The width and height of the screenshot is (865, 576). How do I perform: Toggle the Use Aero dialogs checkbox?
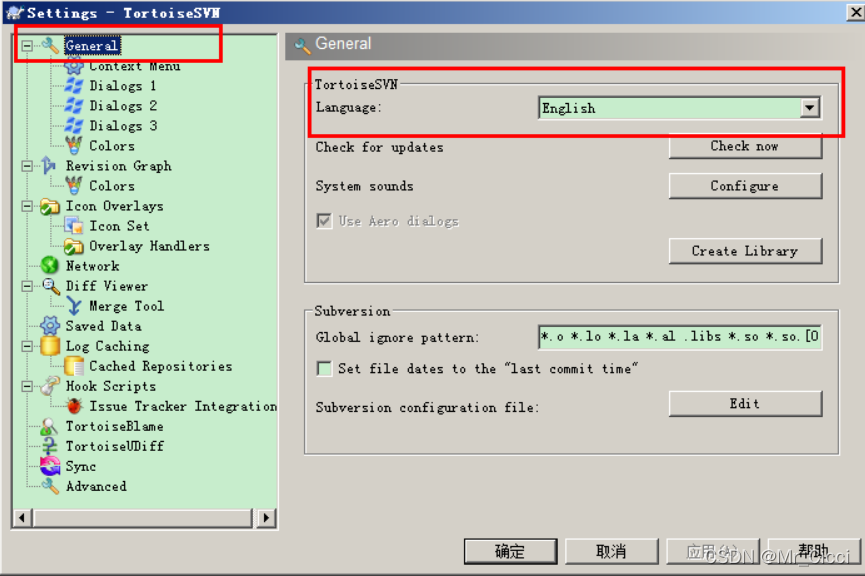pos(324,221)
